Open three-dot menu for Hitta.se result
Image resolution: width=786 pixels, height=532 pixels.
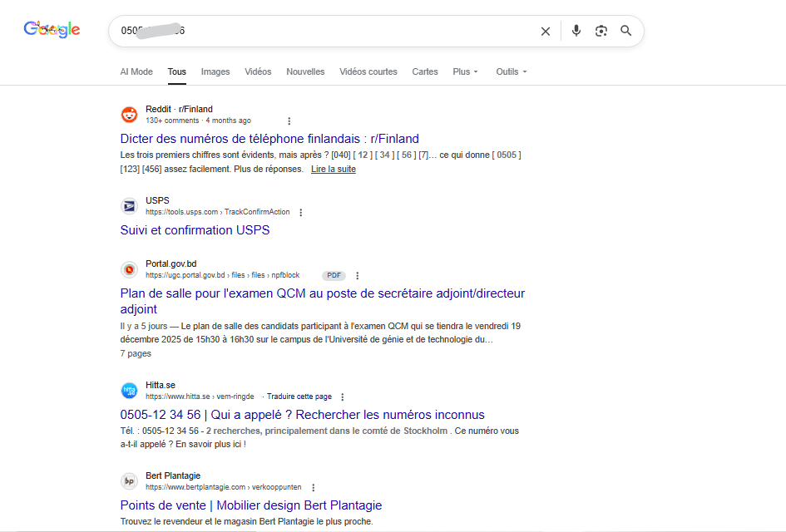[x=342, y=397]
